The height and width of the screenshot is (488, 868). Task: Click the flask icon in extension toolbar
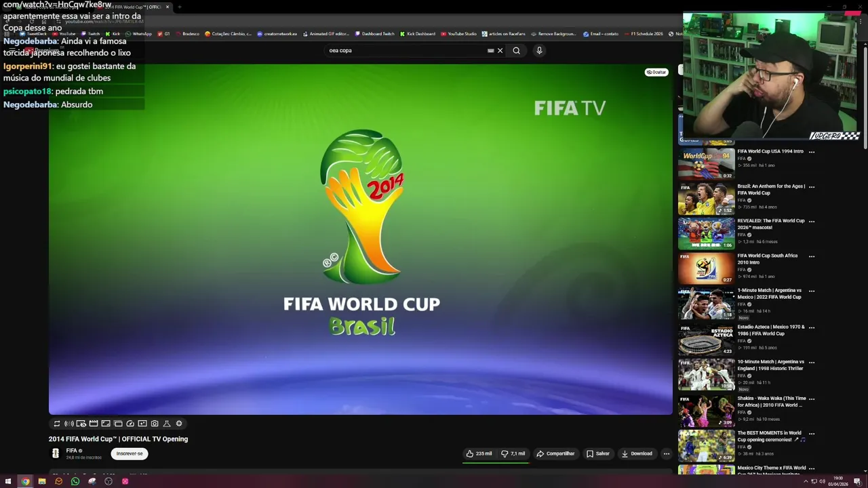click(167, 424)
